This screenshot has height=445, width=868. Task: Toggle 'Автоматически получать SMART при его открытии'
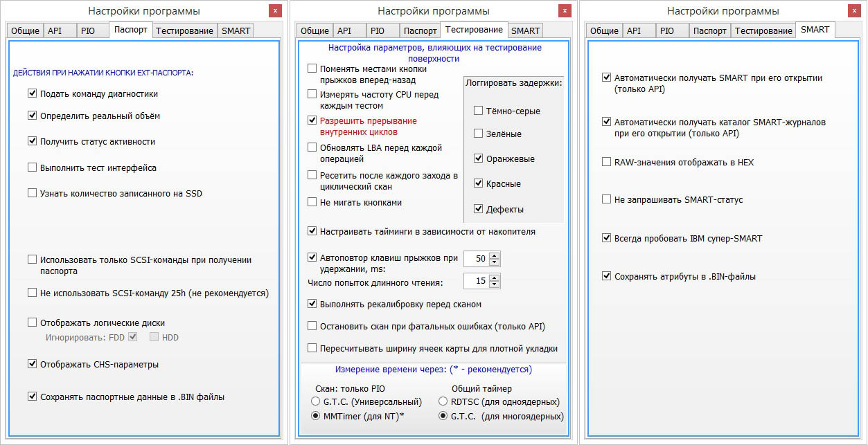pyautogui.click(x=607, y=78)
